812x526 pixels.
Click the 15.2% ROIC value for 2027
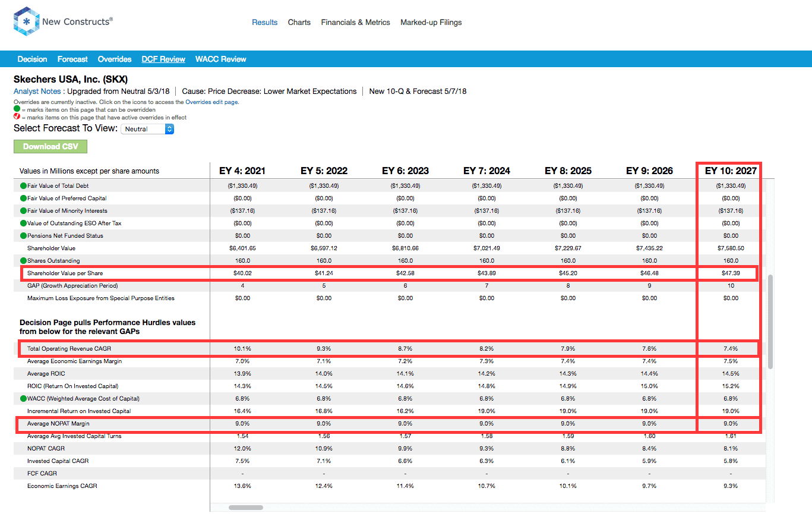[731, 386]
